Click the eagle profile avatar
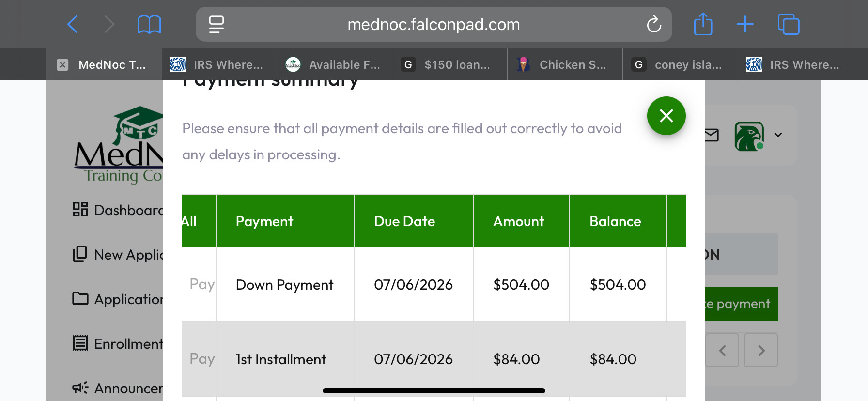This screenshot has width=868, height=401. 749,136
